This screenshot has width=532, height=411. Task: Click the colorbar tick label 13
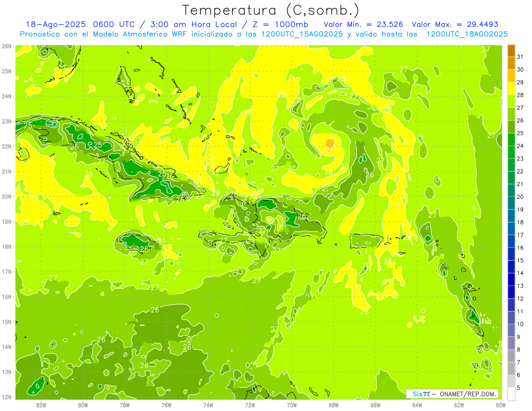520,286
